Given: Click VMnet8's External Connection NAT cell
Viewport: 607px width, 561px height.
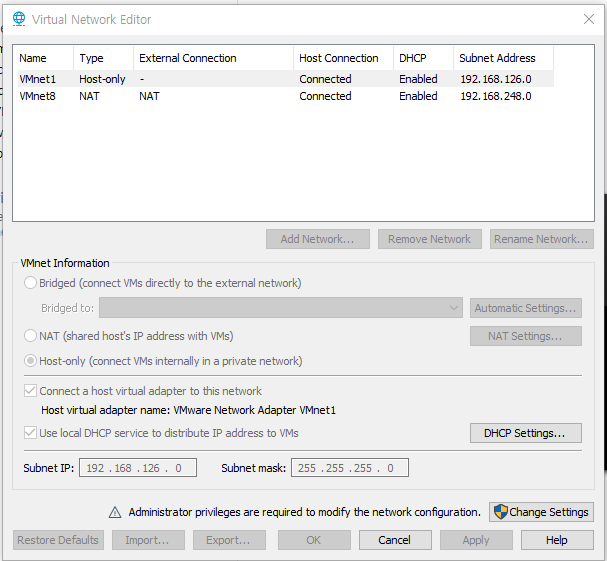Looking at the screenshot, I should point(149,96).
